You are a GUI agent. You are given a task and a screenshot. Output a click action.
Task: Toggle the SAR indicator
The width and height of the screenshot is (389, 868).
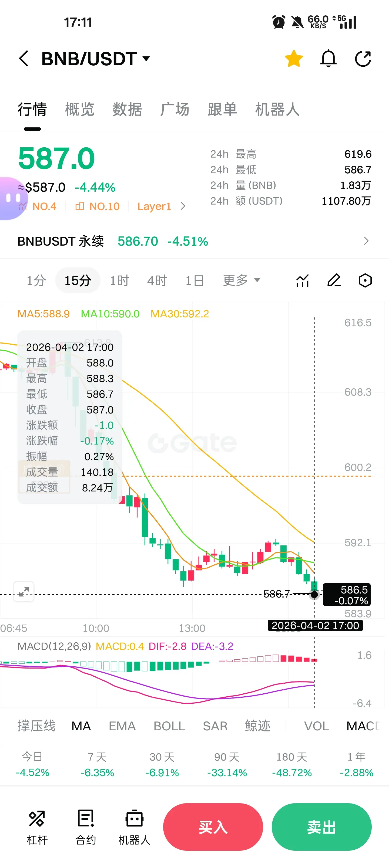click(215, 726)
